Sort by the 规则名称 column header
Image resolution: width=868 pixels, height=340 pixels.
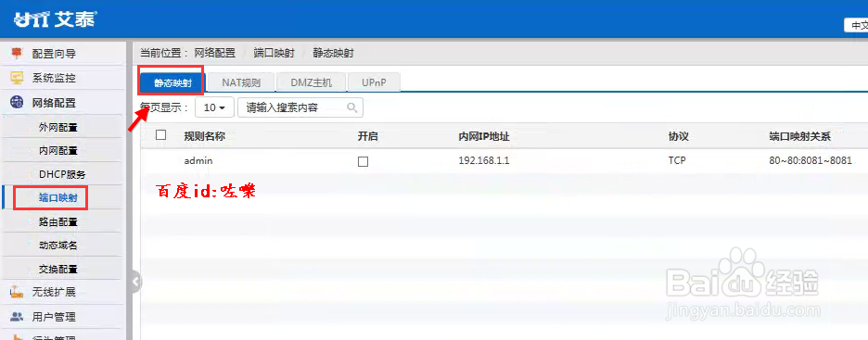[x=204, y=136]
